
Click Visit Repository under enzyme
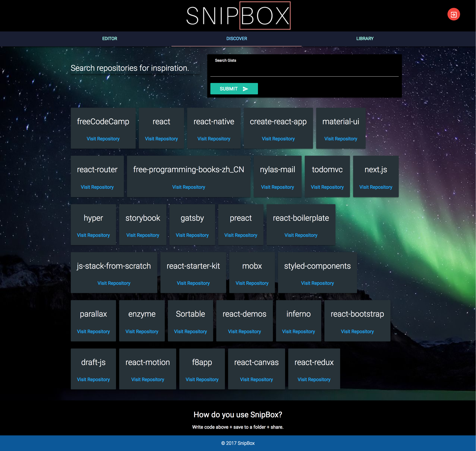click(142, 331)
